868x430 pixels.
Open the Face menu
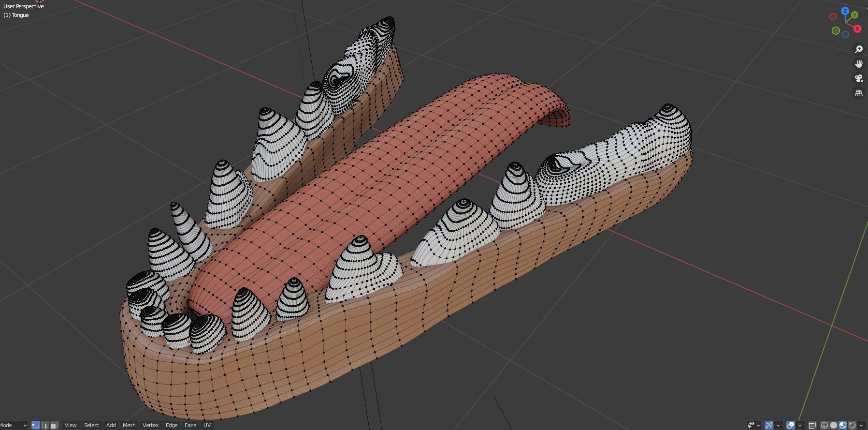(x=190, y=425)
